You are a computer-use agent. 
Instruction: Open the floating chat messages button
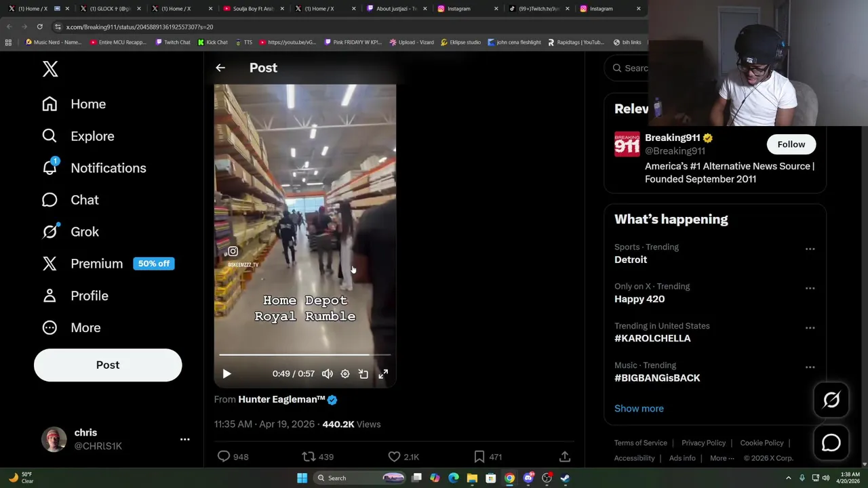click(831, 443)
